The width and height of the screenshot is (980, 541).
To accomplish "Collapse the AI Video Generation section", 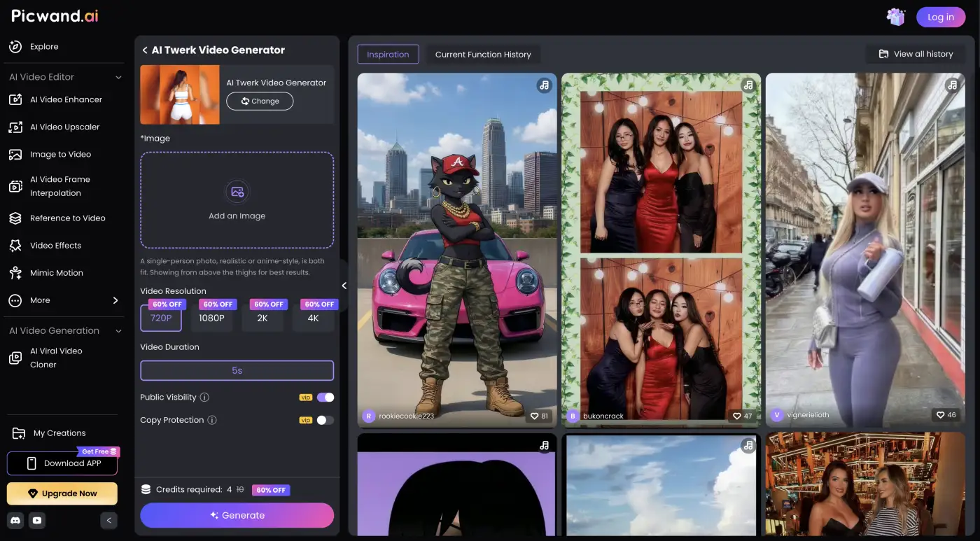I will pos(118,331).
